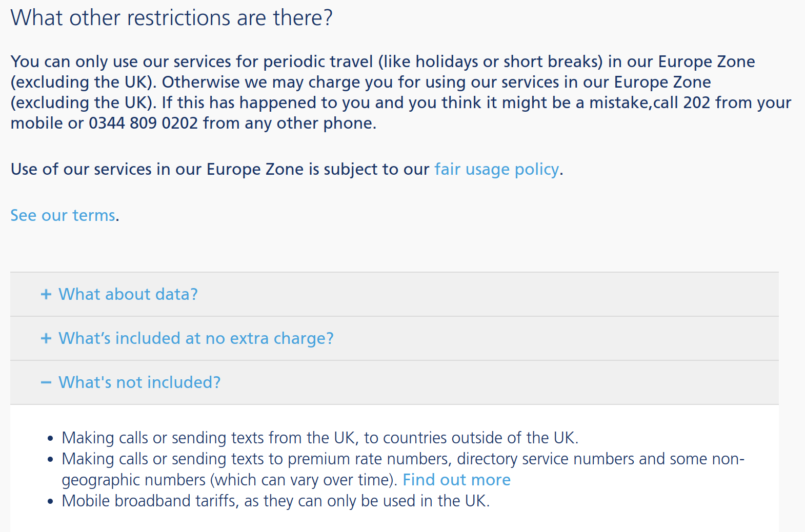Click the "periodic travel" sentence in first paragraph
The image size is (805, 532).
click(383, 72)
